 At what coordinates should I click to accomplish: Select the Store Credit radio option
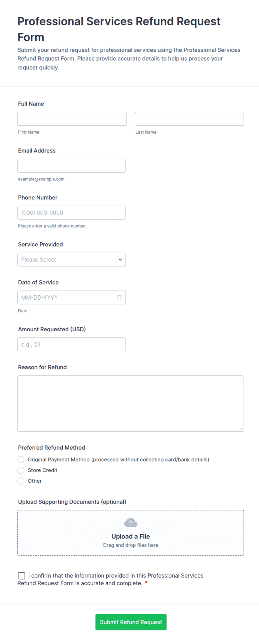tap(21, 470)
